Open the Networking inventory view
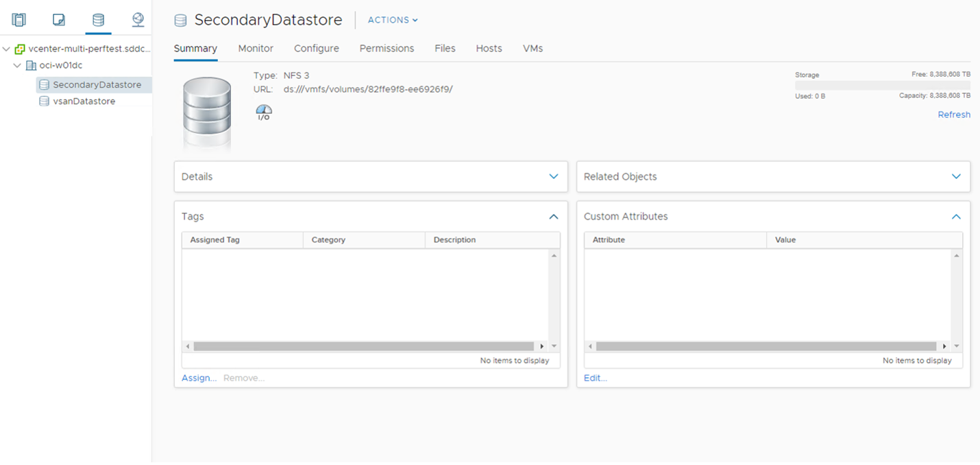This screenshot has width=980, height=465. (137, 19)
